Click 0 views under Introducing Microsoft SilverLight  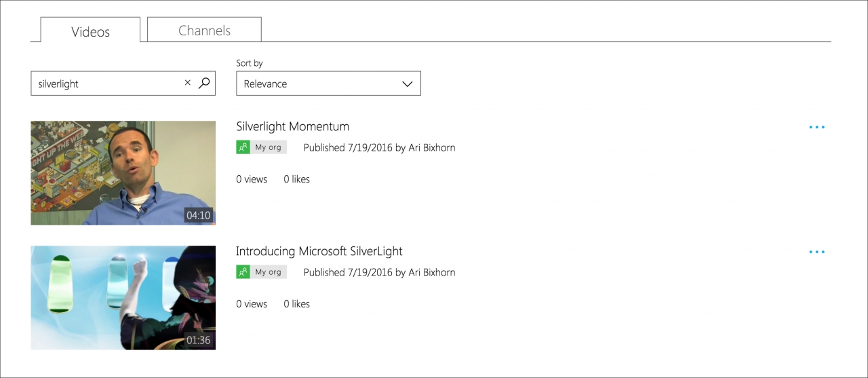point(252,304)
